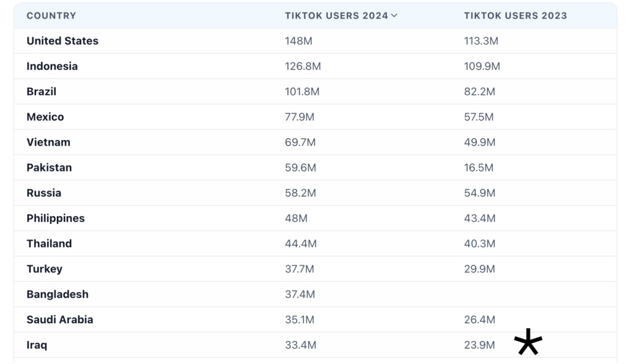Click the 23.9M 2023 value for Iraq
The width and height of the screenshot is (634, 364).
tap(480, 345)
